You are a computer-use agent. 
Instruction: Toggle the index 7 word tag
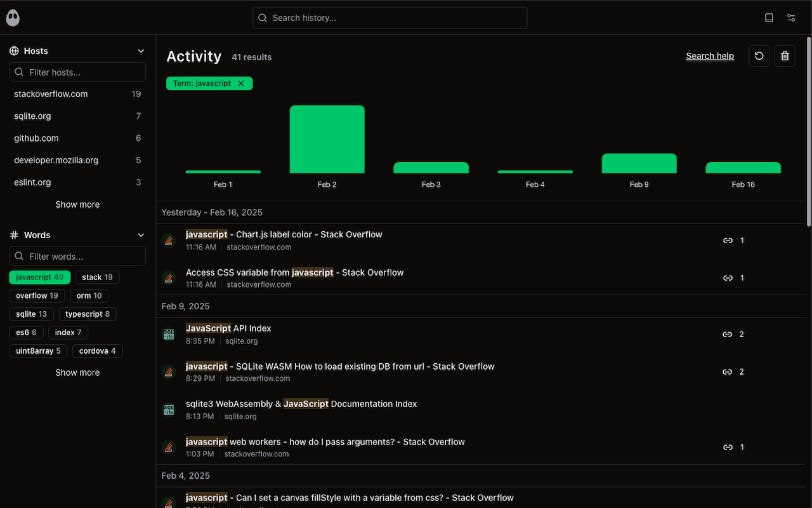(x=69, y=333)
